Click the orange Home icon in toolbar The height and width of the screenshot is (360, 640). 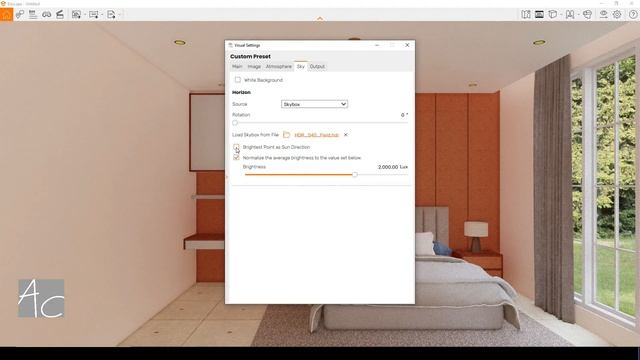coord(6,15)
